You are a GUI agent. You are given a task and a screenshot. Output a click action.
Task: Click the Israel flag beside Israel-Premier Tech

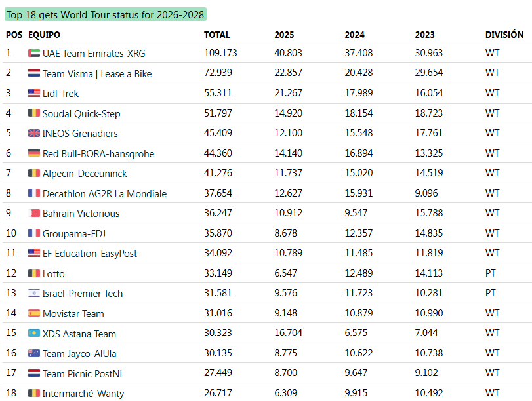(x=34, y=293)
